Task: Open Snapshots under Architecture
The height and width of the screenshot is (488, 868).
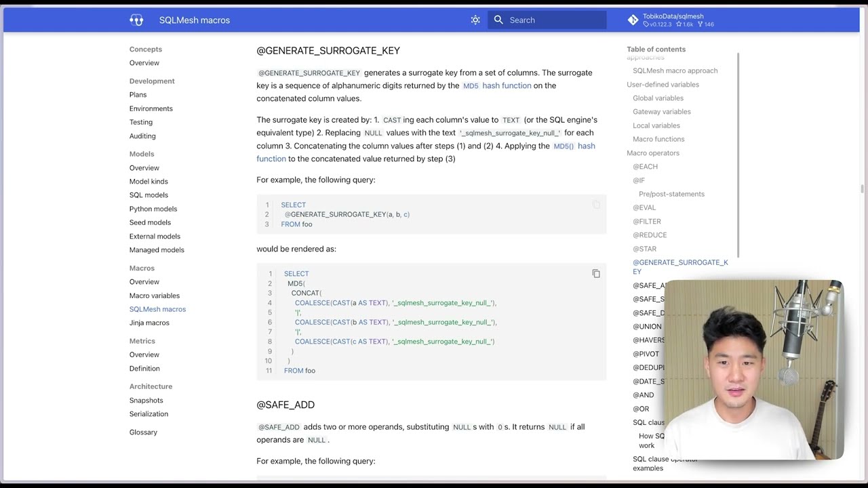Action: click(146, 401)
